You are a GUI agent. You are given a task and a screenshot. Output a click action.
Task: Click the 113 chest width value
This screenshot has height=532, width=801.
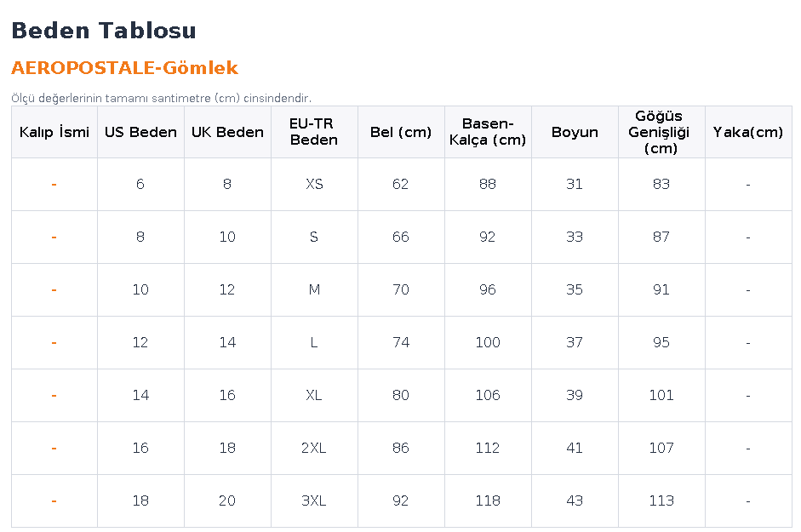tap(661, 501)
